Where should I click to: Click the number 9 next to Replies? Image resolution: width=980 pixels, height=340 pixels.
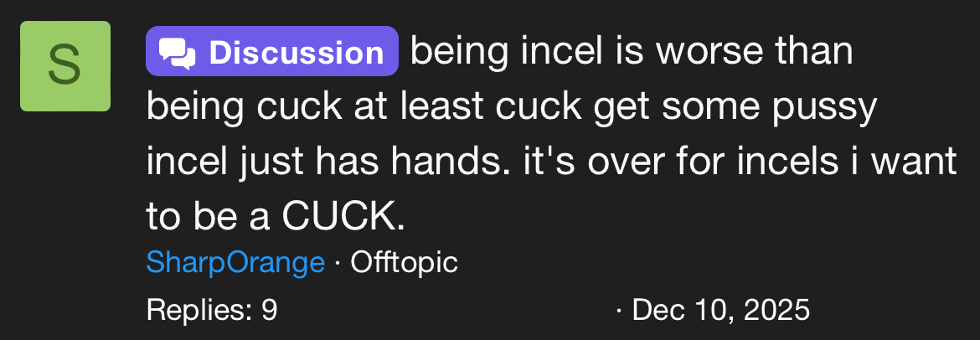pos(270,311)
